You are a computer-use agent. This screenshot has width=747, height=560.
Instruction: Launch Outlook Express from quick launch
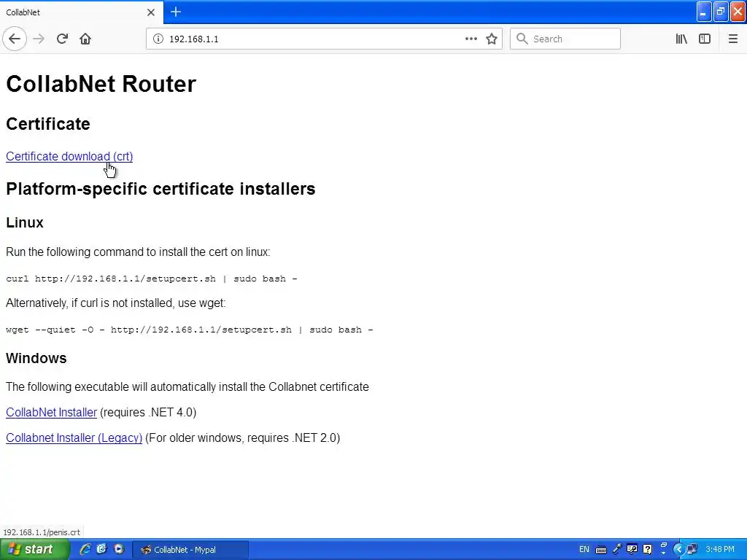101,550
